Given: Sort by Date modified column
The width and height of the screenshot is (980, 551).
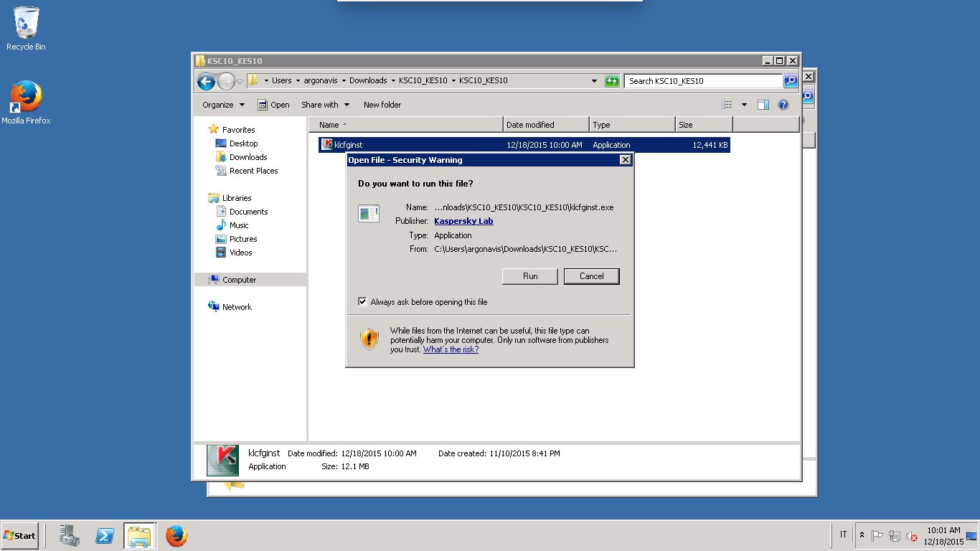Looking at the screenshot, I should point(546,125).
